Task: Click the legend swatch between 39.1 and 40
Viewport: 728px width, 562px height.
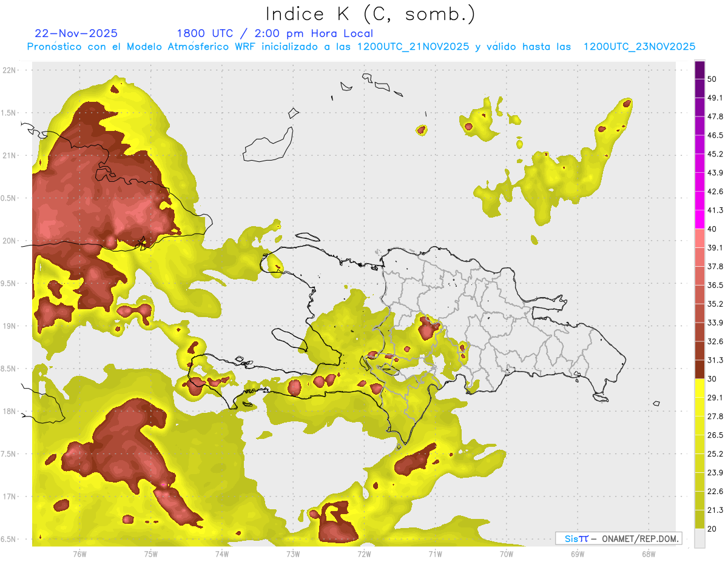Action: (x=700, y=238)
